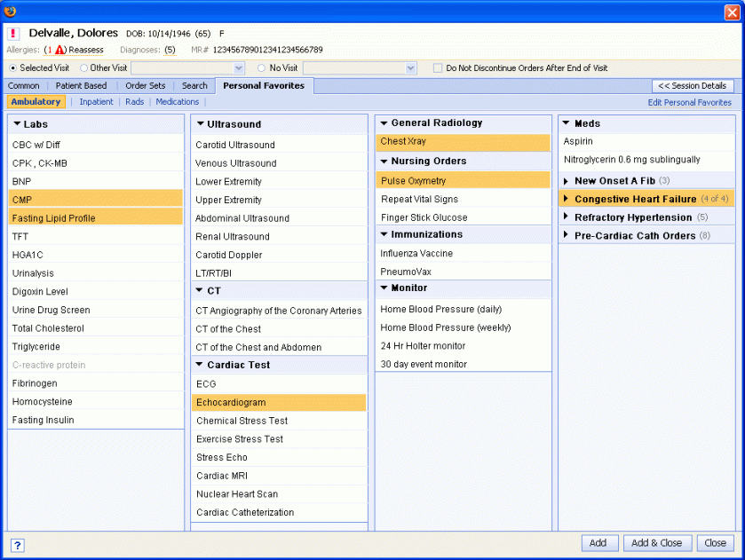This screenshot has height=560, width=745.
Task: Select the Selected Visit radio button
Action: tap(12, 68)
